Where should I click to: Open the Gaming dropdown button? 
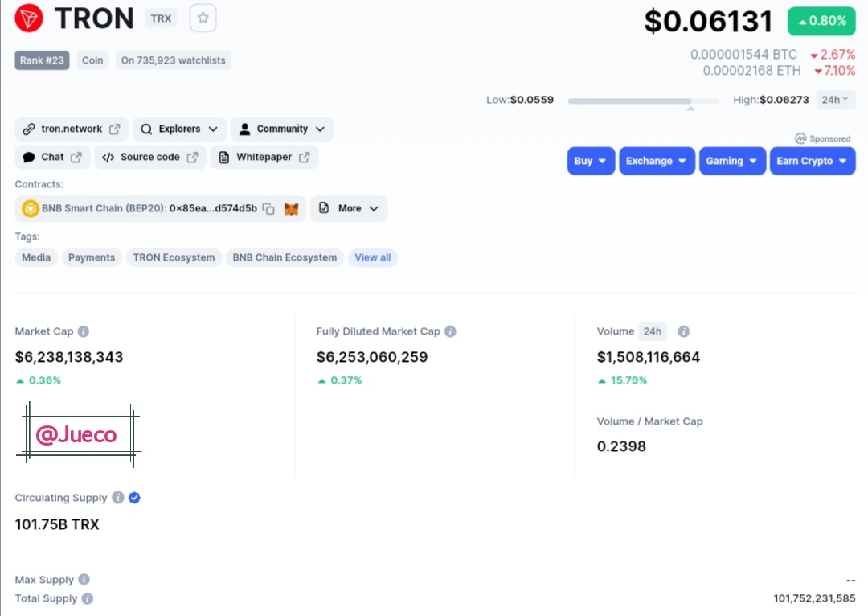732,161
